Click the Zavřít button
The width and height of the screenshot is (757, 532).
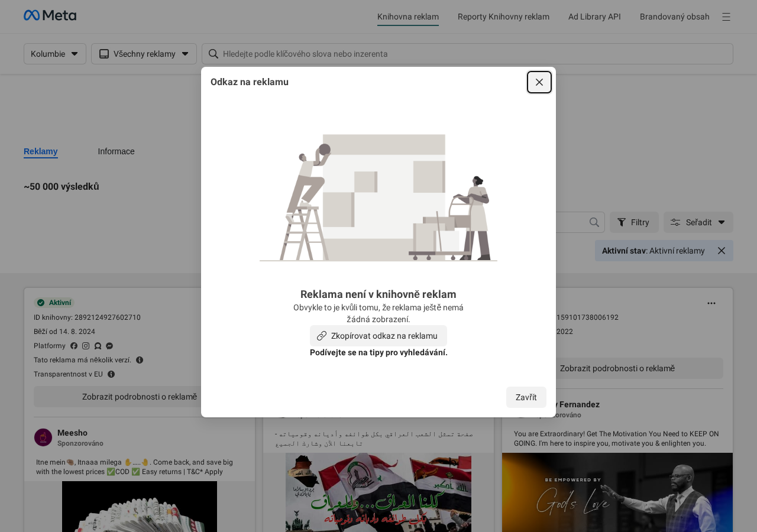[x=526, y=397]
